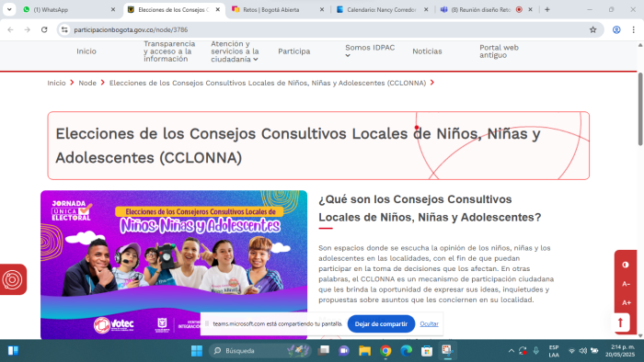Switch to Retos | Bogotá Abierta tab

(278, 9)
